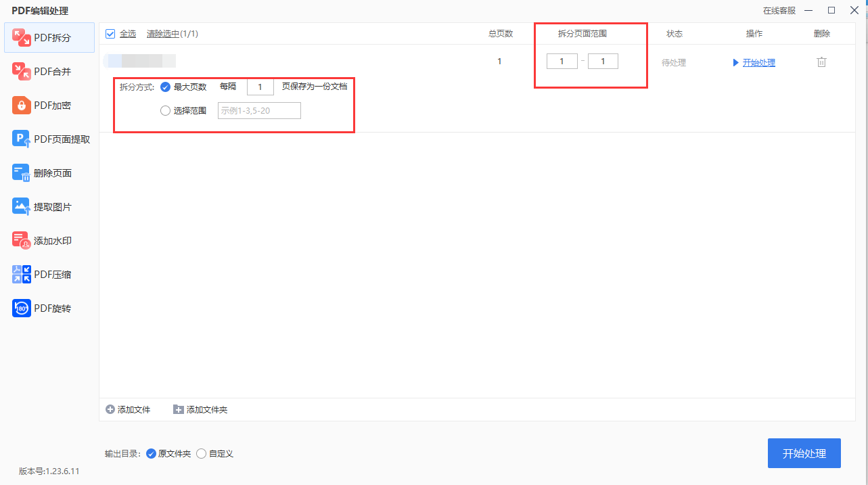This screenshot has width=868, height=485.
Task: Click the PDF加密 lock icon
Action: coord(22,105)
